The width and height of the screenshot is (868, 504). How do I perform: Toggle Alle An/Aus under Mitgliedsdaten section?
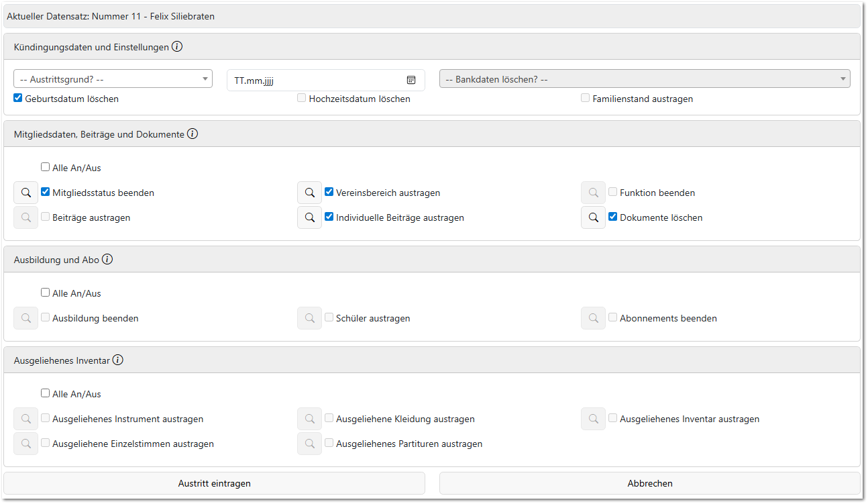coord(46,167)
